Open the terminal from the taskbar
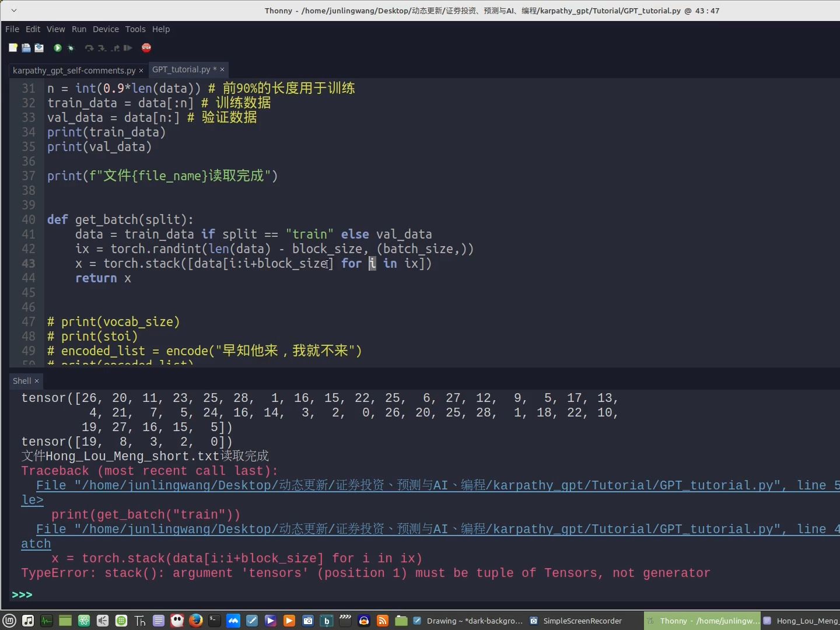The width and height of the screenshot is (840, 630). tap(215, 621)
